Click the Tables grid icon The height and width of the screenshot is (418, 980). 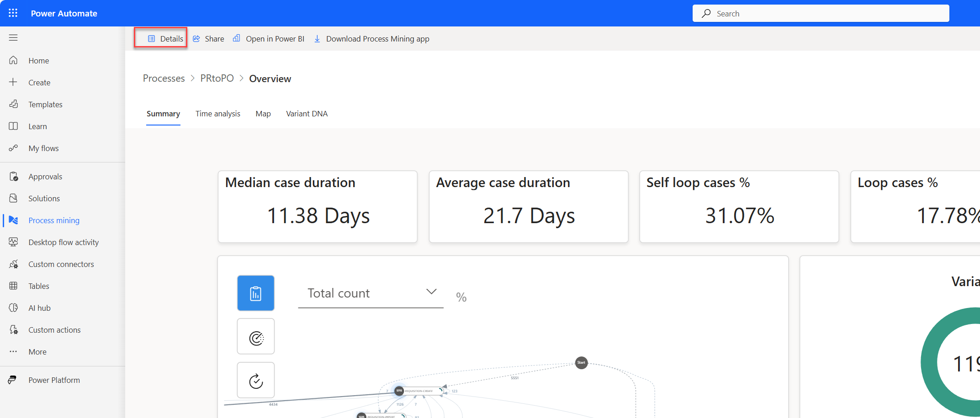click(13, 286)
